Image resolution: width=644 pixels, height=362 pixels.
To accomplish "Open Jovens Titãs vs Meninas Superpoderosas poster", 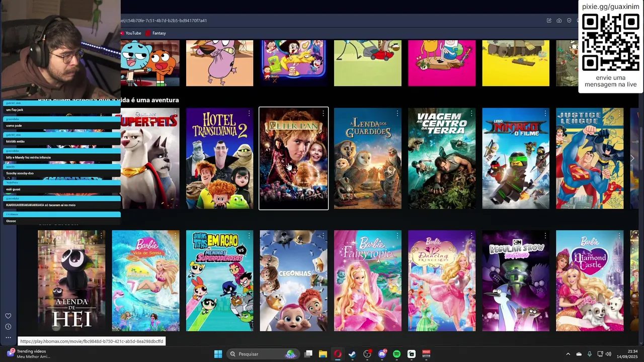I will pos(220,281).
